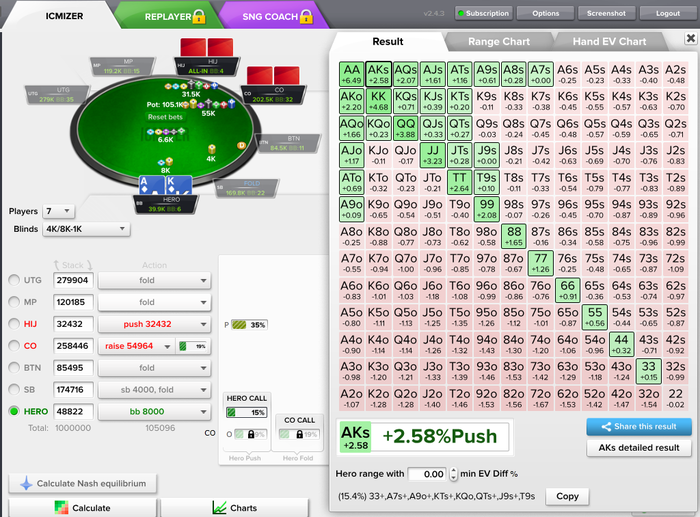Viewport: 700px width, 517px height.
Task: Open HIJ push 32432 action dropdown
Action: 154,324
